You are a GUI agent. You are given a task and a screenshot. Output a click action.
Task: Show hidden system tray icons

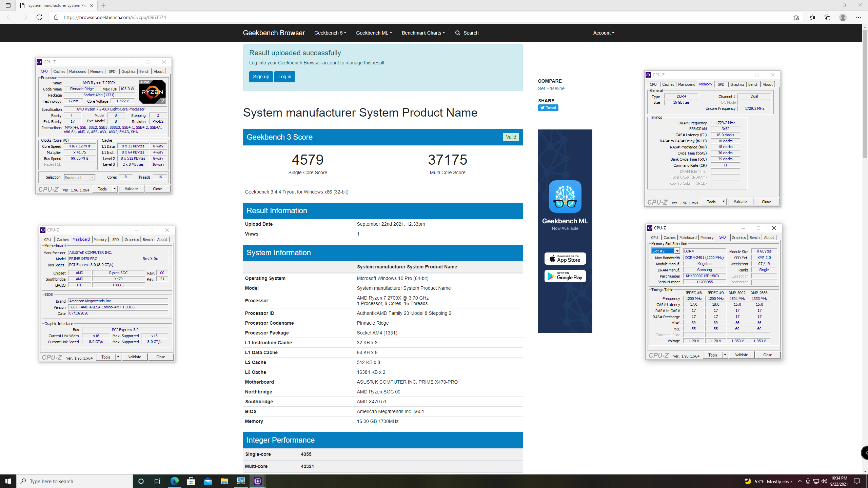(800, 481)
